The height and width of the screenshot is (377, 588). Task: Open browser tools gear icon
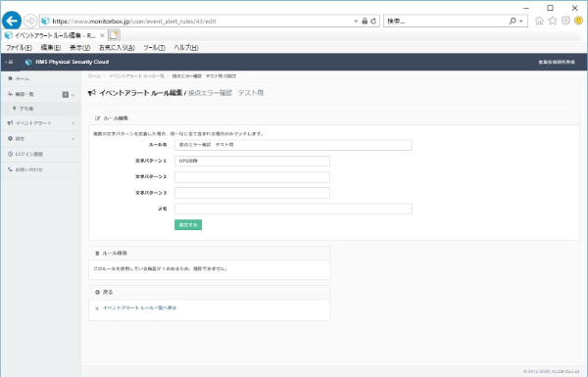coord(565,21)
